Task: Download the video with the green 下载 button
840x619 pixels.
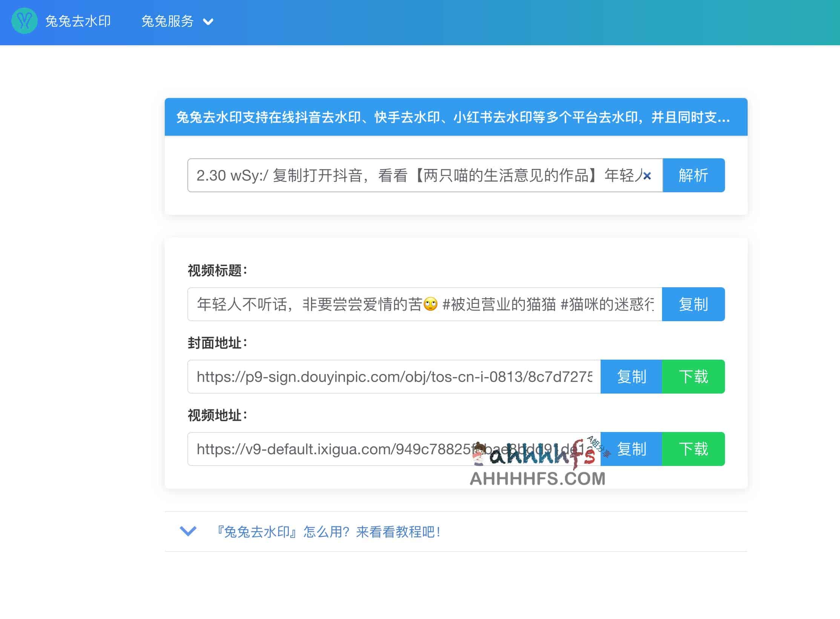Action: pyautogui.click(x=694, y=449)
